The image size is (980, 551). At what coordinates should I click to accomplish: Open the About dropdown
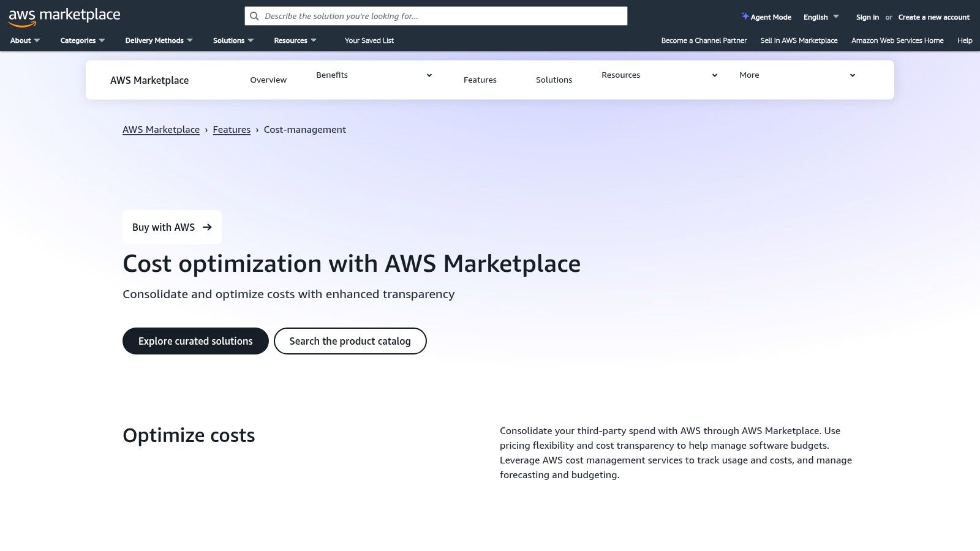[x=24, y=40]
